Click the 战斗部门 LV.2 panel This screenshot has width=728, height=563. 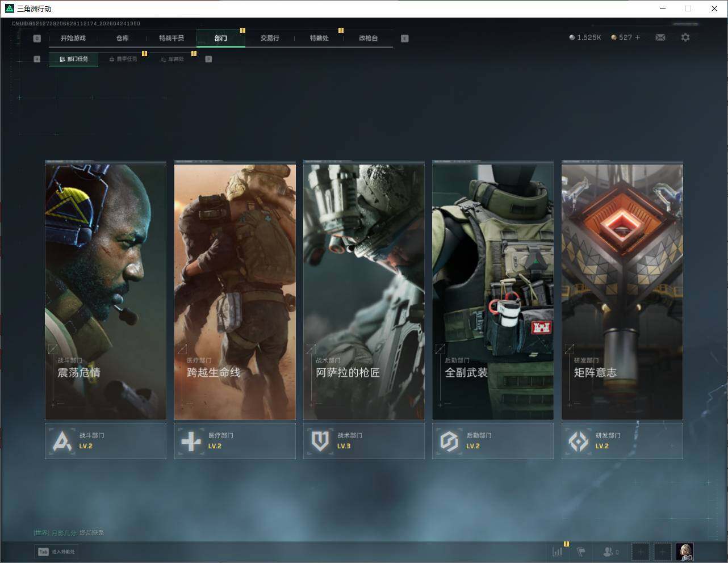click(x=106, y=441)
